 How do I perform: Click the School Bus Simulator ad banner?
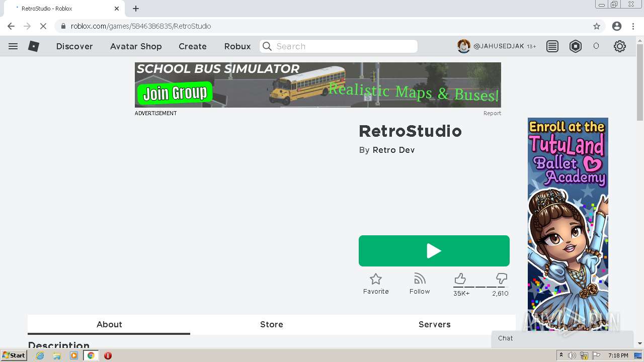pyautogui.click(x=318, y=85)
